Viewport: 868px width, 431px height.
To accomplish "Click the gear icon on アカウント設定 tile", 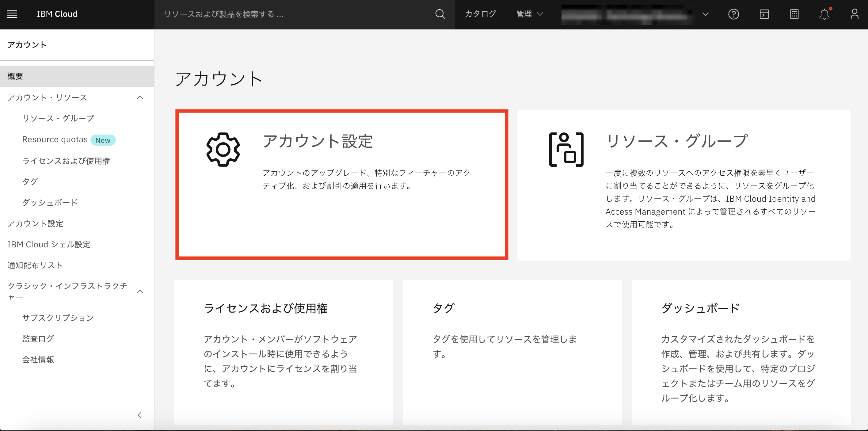I will pyautogui.click(x=223, y=149).
